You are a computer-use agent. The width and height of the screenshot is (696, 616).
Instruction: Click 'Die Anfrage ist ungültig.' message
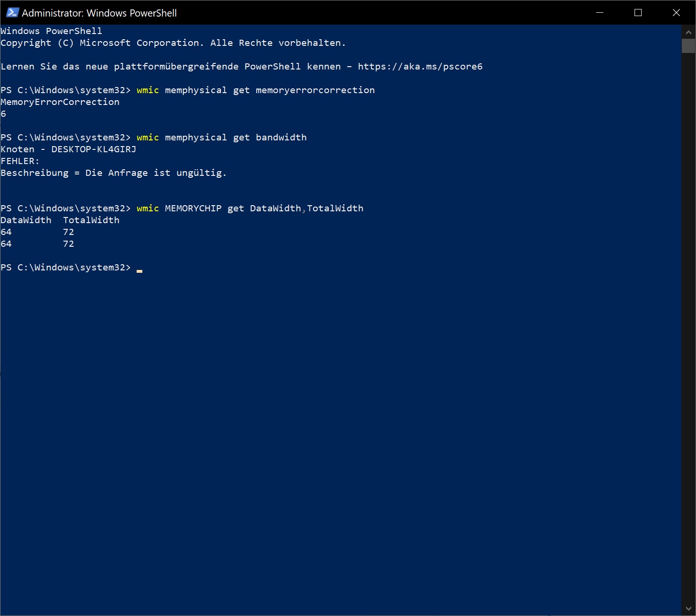point(156,173)
